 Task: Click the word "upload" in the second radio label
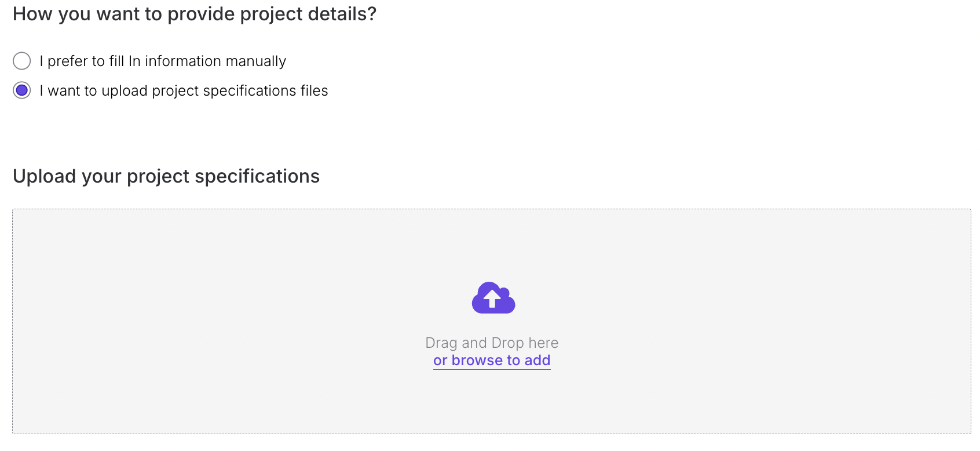point(124,91)
